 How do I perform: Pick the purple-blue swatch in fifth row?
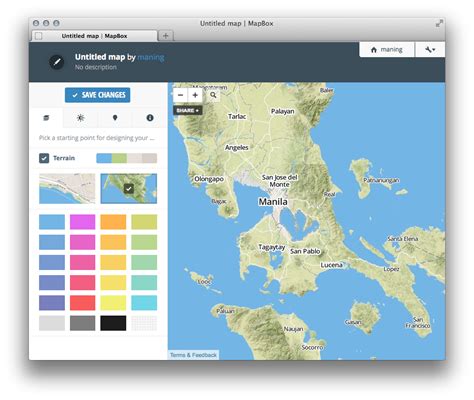52,303
